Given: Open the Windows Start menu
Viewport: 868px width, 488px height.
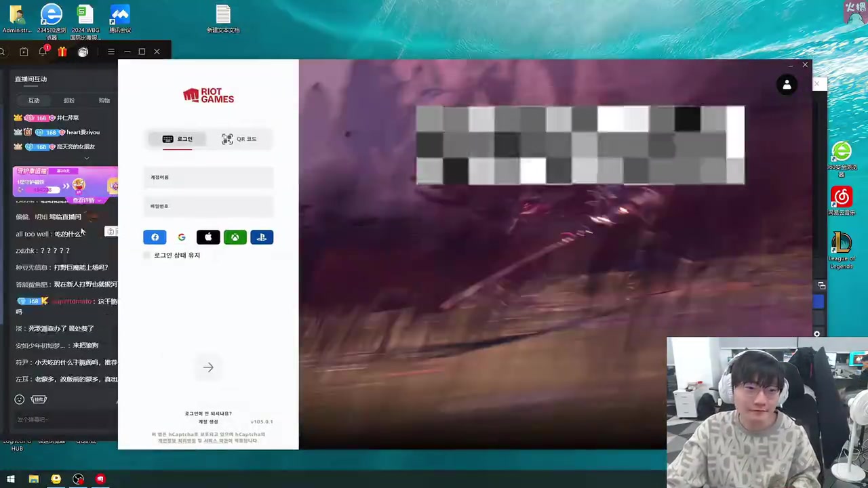Looking at the screenshot, I should point(10,479).
